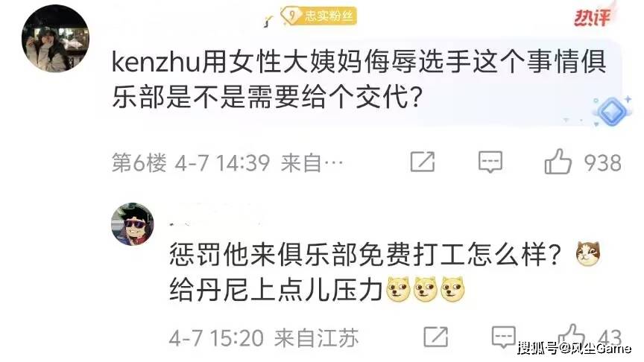644x362 pixels.
Task: Click the cat face emoji after 怎么样?
Action: tap(588, 253)
